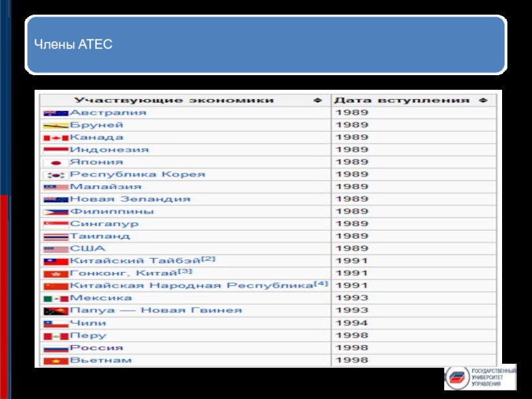Click the Члены АТЕС slide title
The width and height of the screenshot is (532, 399).
pos(73,45)
